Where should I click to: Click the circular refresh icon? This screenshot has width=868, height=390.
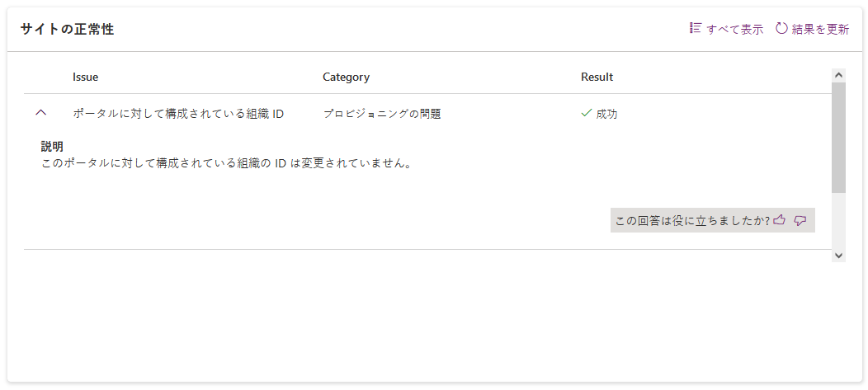pyautogui.click(x=781, y=29)
